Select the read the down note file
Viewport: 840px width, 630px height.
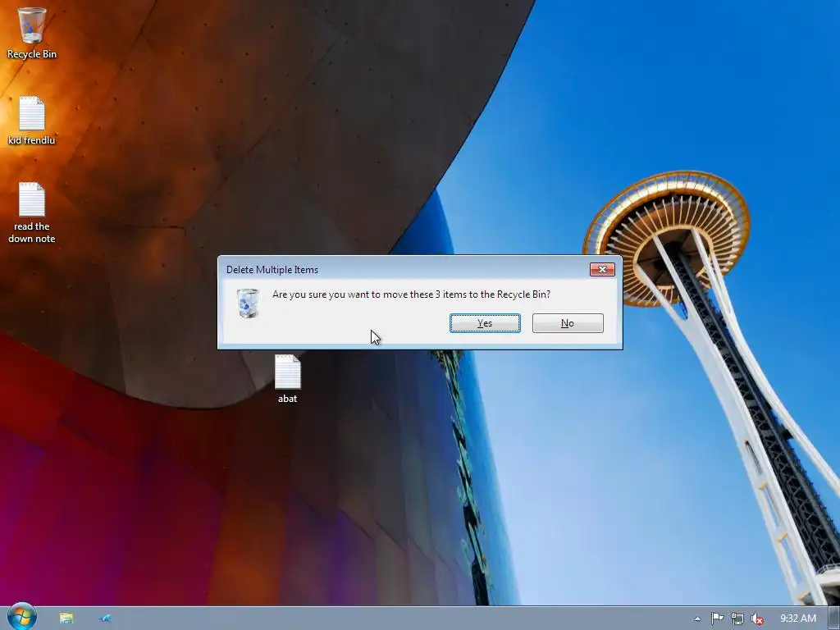32,212
